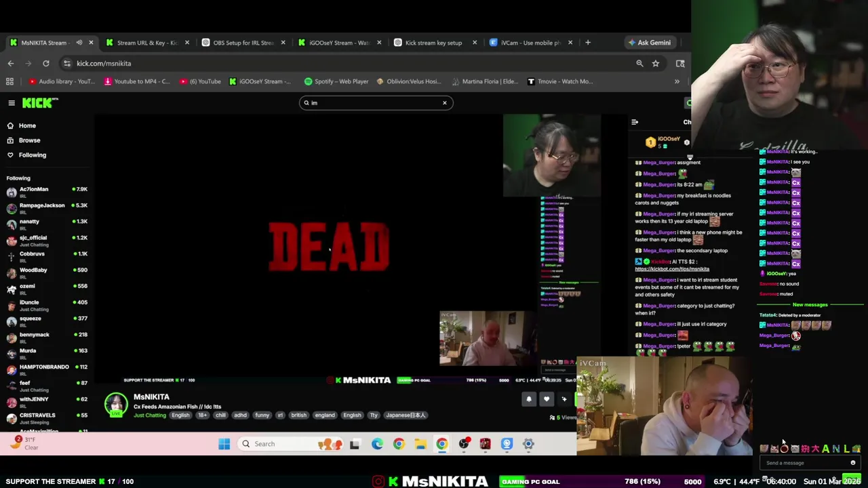The height and width of the screenshot is (488, 868).
Task: Open File Explorer from taskbar
Action: (x=420, y=444)
